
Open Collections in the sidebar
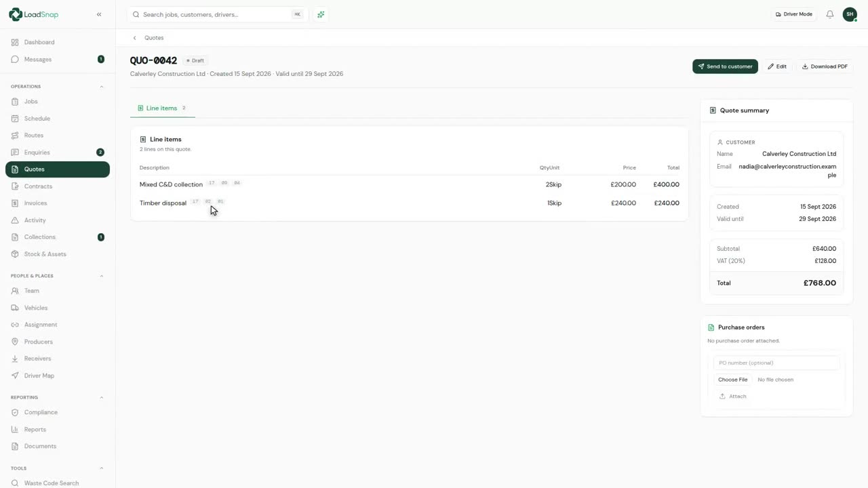[x=58, y=237]
